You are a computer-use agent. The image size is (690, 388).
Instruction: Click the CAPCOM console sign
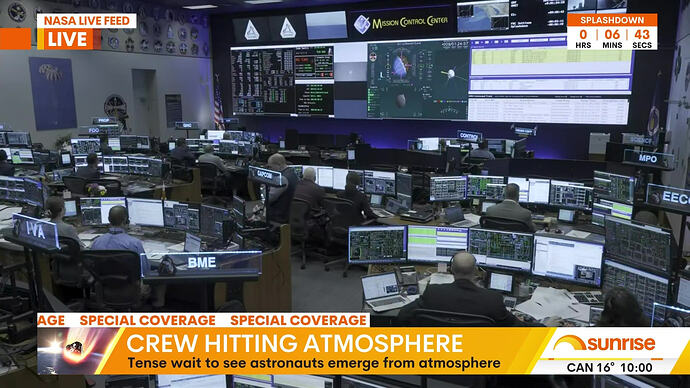(265, 175)
